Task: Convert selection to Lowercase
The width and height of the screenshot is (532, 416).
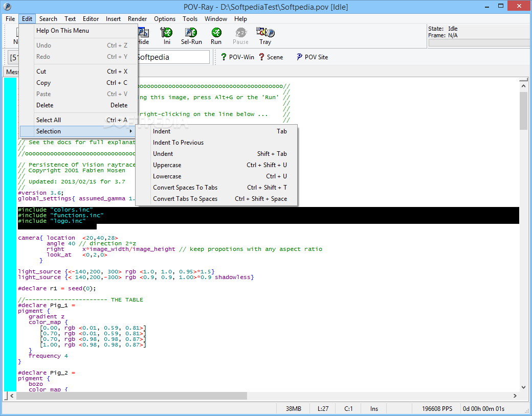Action: tap(216, 176)
